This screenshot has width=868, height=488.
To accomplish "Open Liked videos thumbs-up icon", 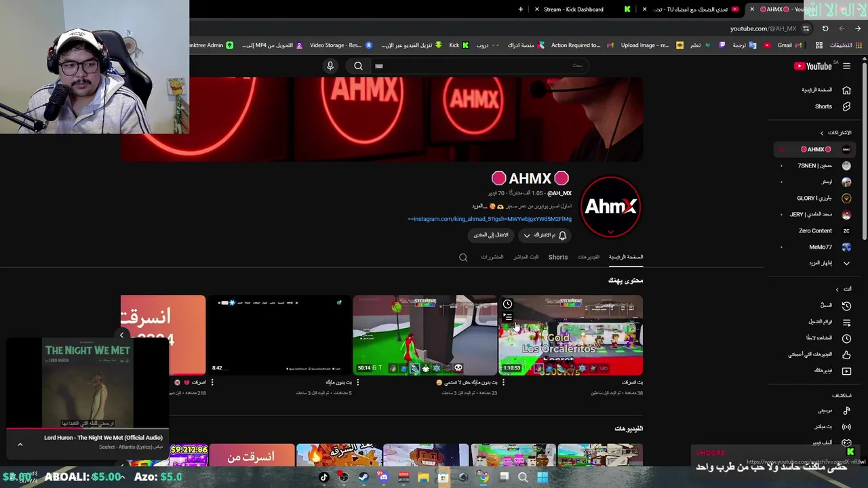I will point(846,354).
